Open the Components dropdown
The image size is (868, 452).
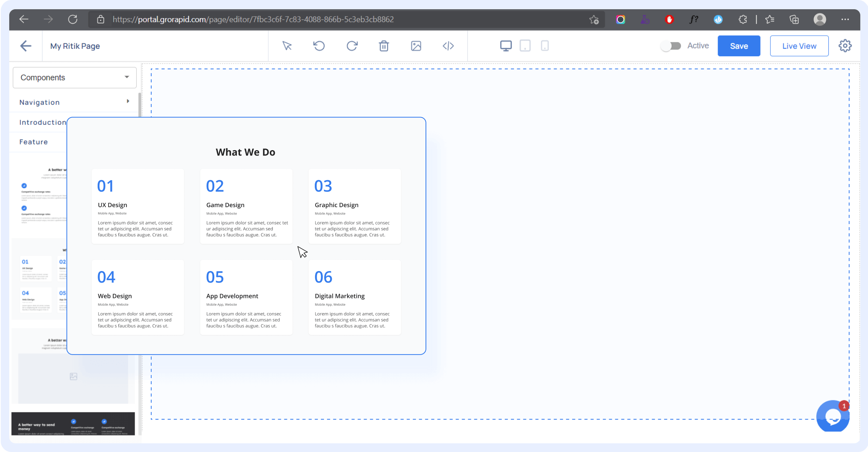75,77
